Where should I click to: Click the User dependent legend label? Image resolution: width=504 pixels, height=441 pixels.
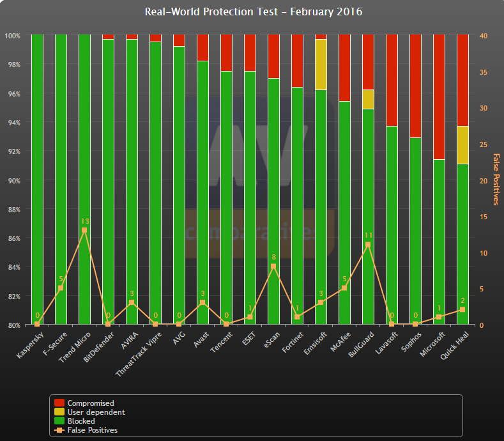(x=96, y=412)
